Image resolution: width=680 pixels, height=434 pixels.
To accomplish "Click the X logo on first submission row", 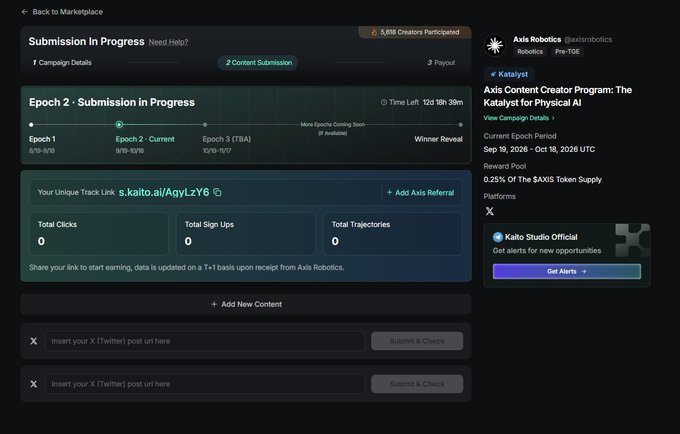I will [33, 341].
